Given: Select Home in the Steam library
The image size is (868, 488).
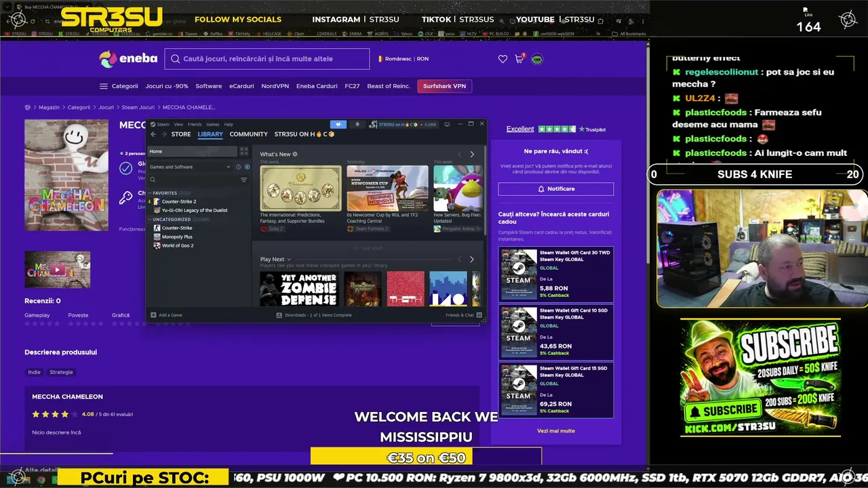Looking at the screenshot, I should (x=193, y=151).
